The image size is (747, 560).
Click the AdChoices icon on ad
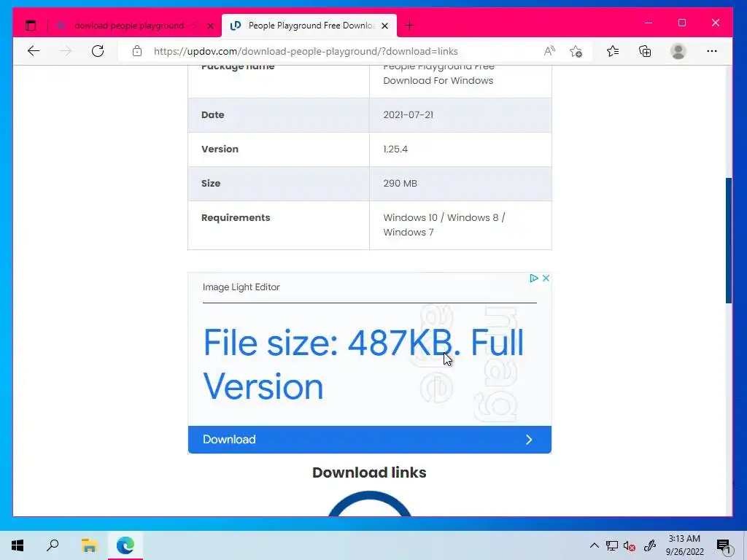pyautogui.click(x=533, y=278)
